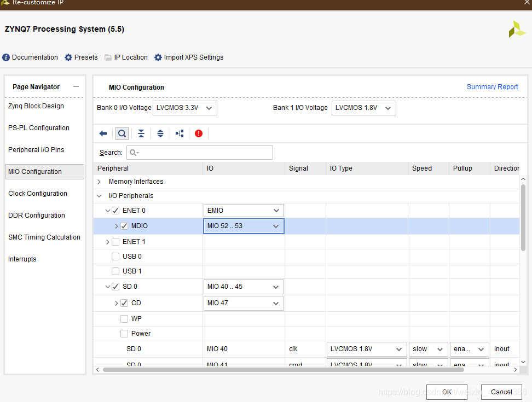Viewport: 532px width, 402px height.
Task: Toggle the search magnifier toolbar icon
Action: coord(122,133)
